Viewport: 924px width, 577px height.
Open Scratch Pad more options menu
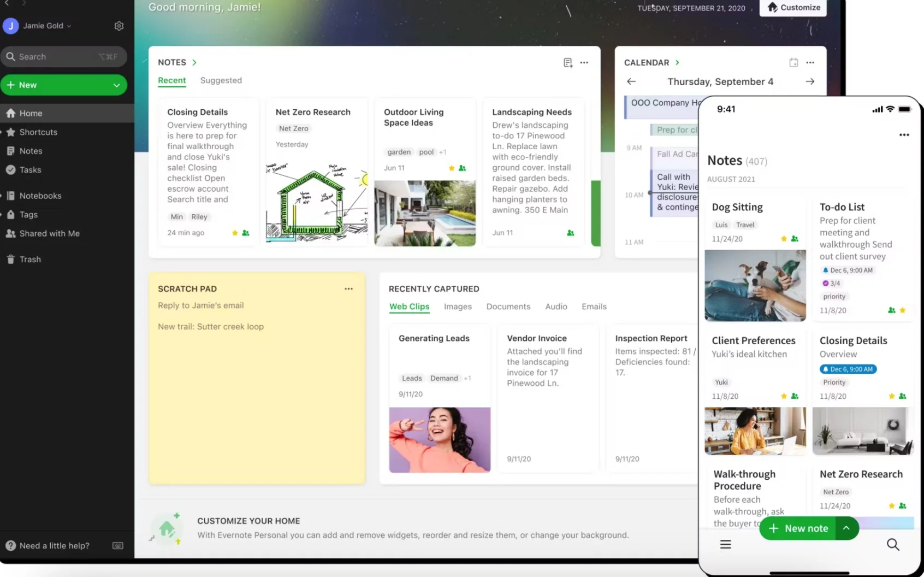click(348, 288)
